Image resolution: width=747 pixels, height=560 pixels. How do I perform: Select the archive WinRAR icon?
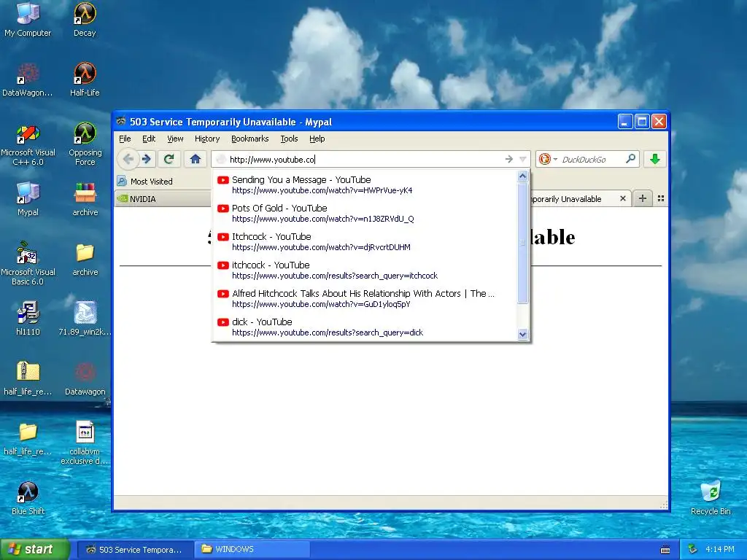pos(85,200)
